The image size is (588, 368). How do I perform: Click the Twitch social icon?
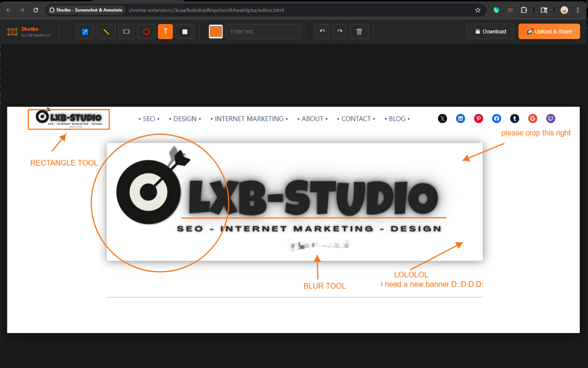[x=550, y=119]
